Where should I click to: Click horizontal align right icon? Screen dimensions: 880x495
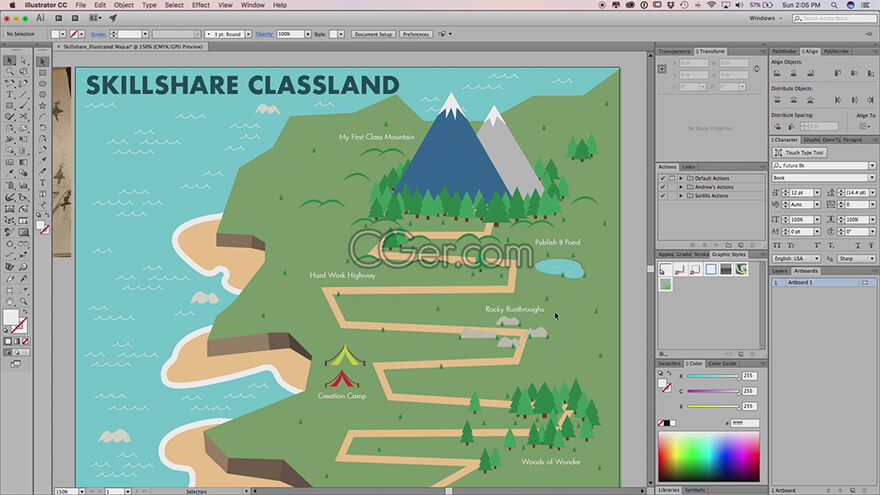click(810, 73)
